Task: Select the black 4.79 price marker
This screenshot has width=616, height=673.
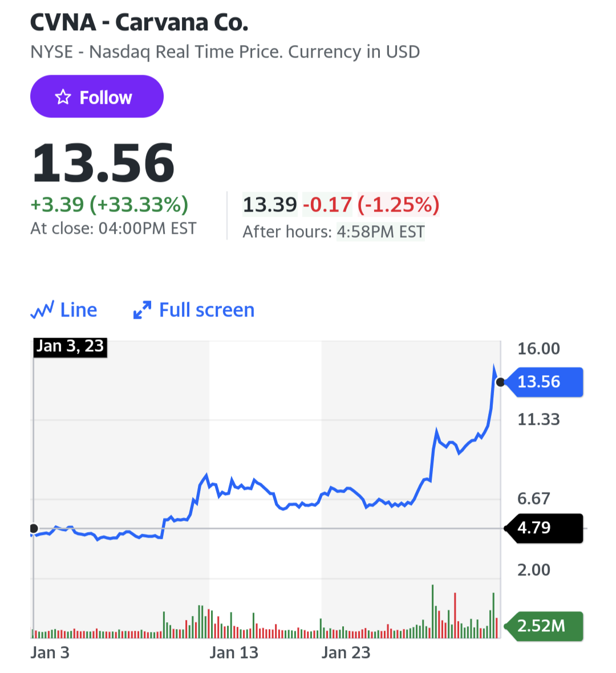Action: pos(544,528)
